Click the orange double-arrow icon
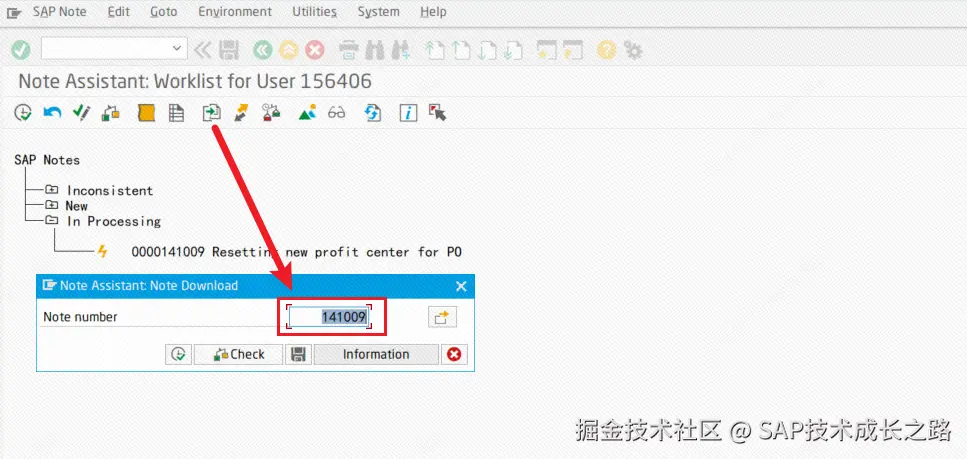 [241, 113]
